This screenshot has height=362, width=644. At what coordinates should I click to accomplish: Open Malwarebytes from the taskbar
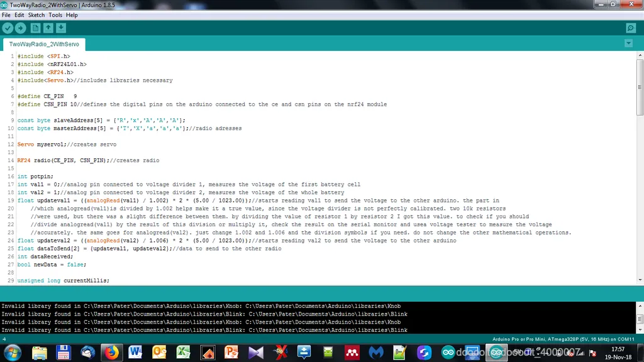[376, 353]
